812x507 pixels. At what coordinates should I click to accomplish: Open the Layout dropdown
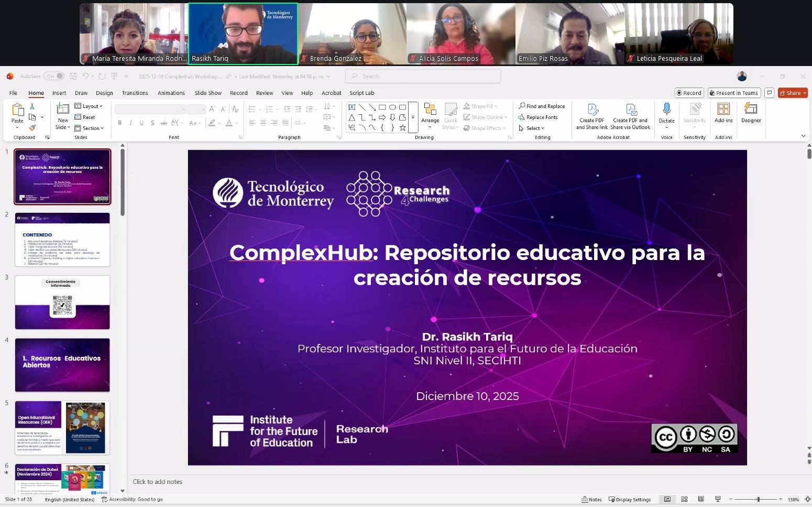point(89,106)
